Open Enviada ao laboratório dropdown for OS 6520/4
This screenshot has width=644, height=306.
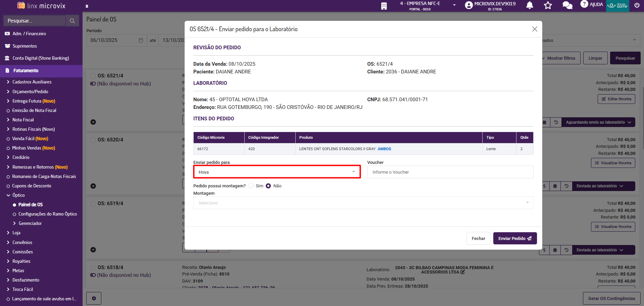point(603,186)
